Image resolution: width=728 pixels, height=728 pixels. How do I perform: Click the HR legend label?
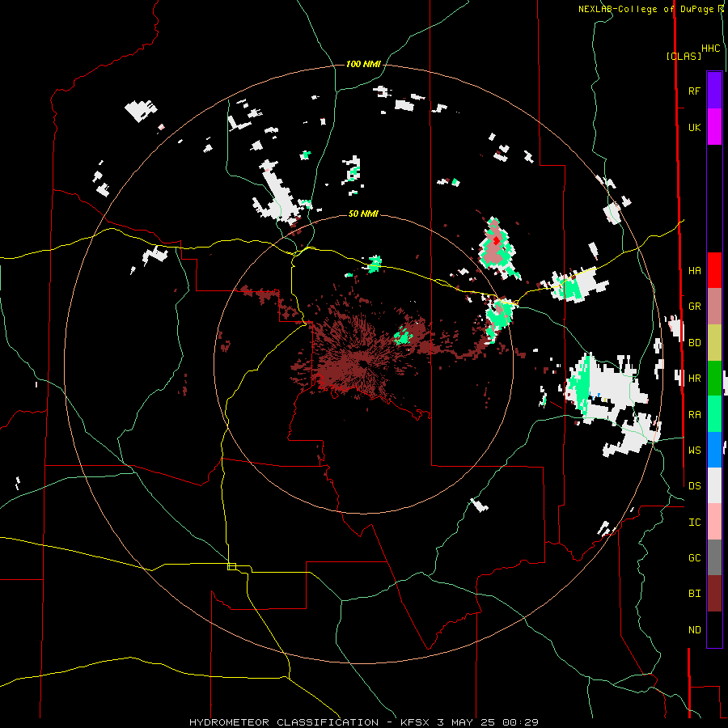694,379
